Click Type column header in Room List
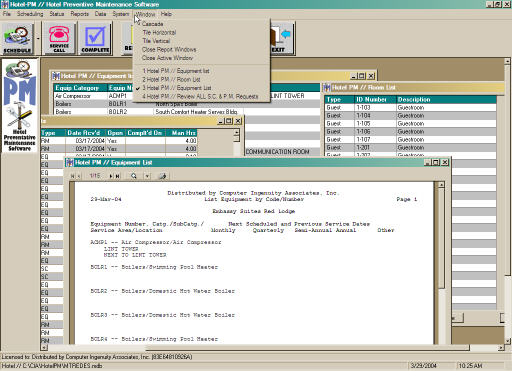The image size is (512, 371). coord(339,99)
